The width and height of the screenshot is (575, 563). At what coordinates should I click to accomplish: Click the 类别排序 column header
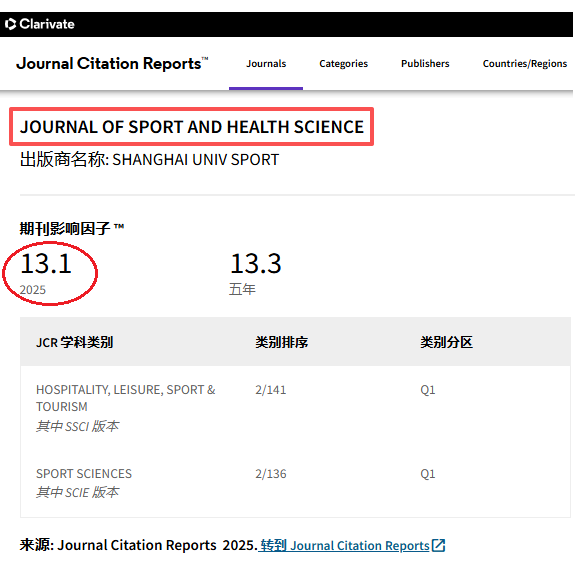click(x=282, y=342)
